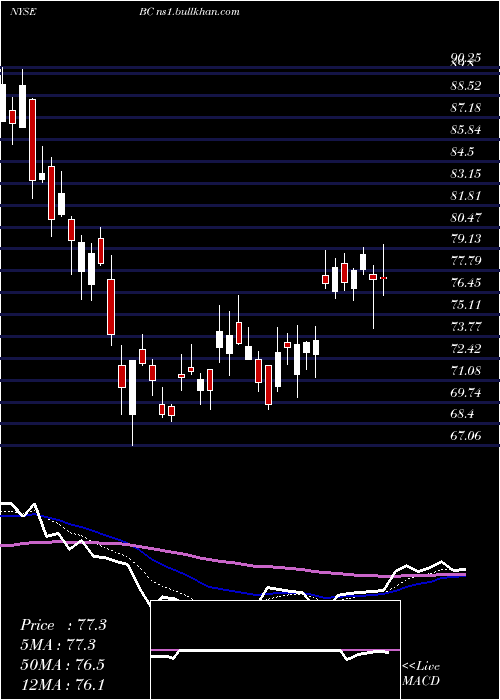This screenshot has width=500, height=700.
Task: Click the BC ns1.bullkhan.com title
Action: [x=189, y=12]
